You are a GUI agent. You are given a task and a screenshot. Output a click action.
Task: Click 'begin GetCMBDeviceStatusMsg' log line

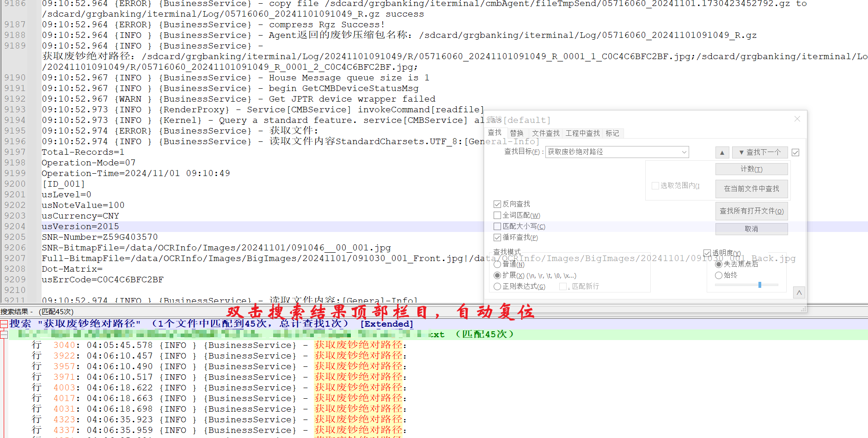(230, 88)
